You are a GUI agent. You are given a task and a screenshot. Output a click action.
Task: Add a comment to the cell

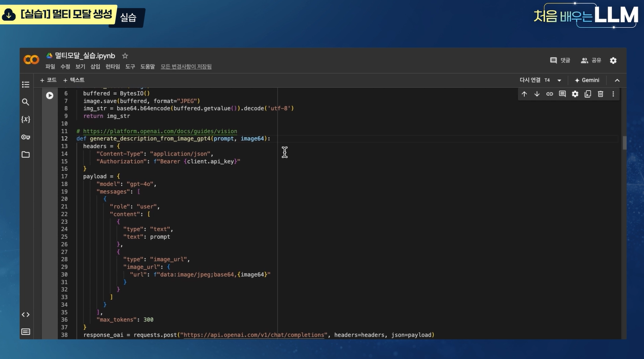coord(562,94)
